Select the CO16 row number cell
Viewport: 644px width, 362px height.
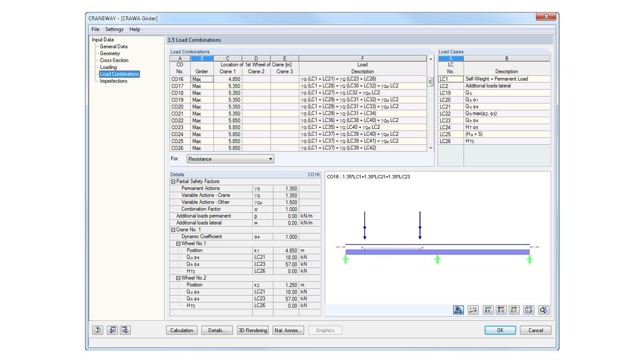tap(180, 79)
